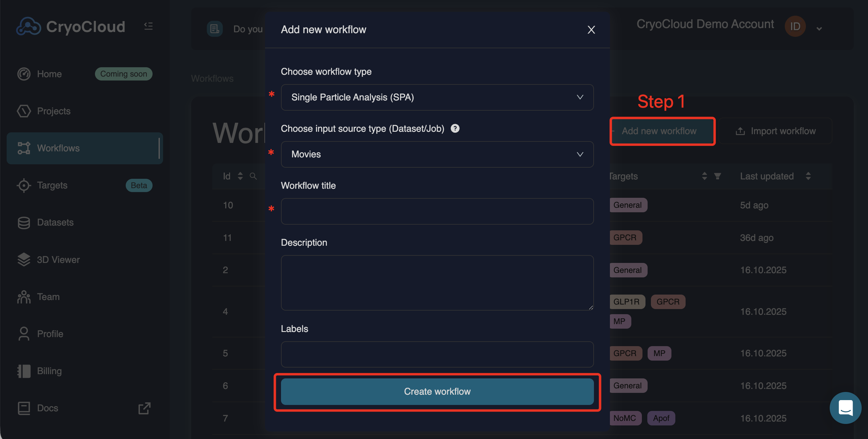
Task: Open the 3D Viewer sidebar item
Action: [x=58, y=259]
